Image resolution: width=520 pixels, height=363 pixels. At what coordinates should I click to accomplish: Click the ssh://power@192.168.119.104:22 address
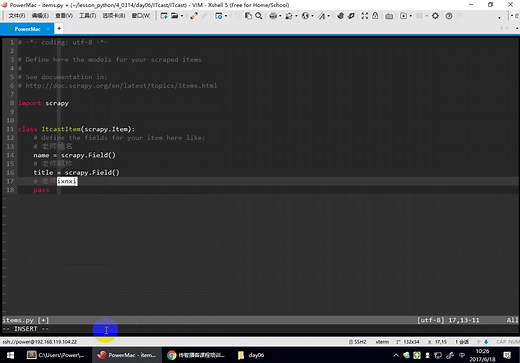tap(40, 342)
